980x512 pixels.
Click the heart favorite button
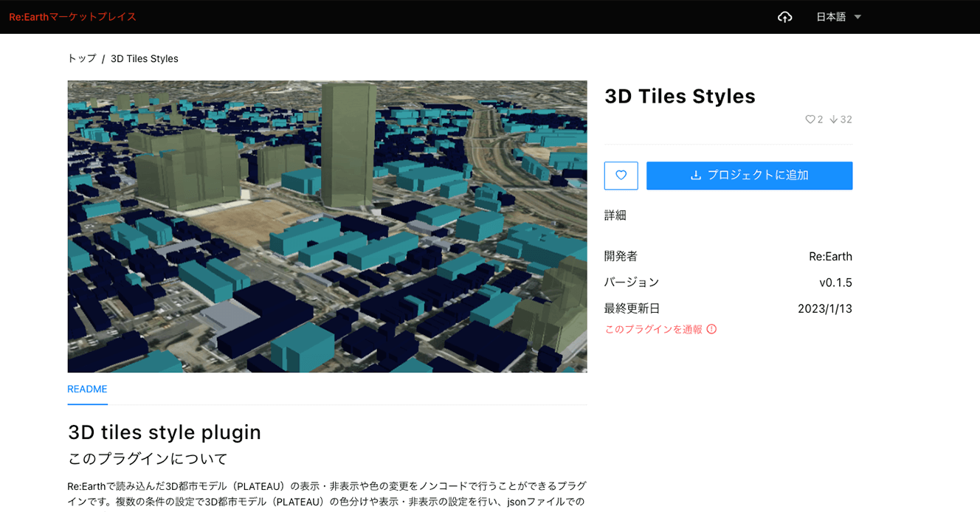click(621, 176)
